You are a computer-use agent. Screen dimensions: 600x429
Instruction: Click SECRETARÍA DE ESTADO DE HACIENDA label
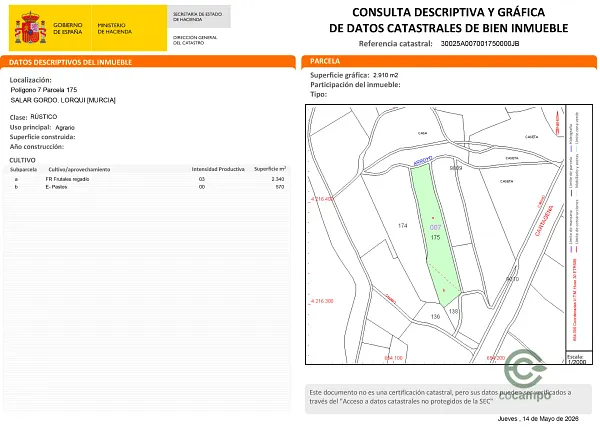197,16
